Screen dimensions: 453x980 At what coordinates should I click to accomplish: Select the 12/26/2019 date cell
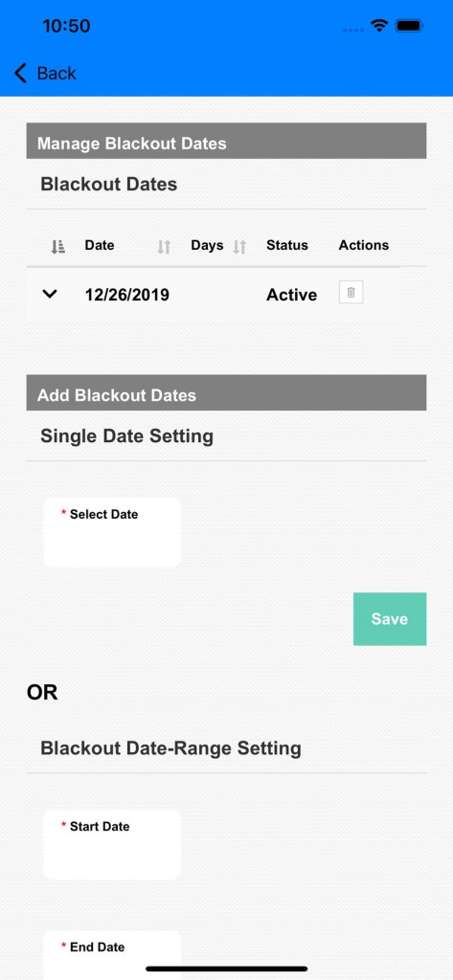(127, 295)
